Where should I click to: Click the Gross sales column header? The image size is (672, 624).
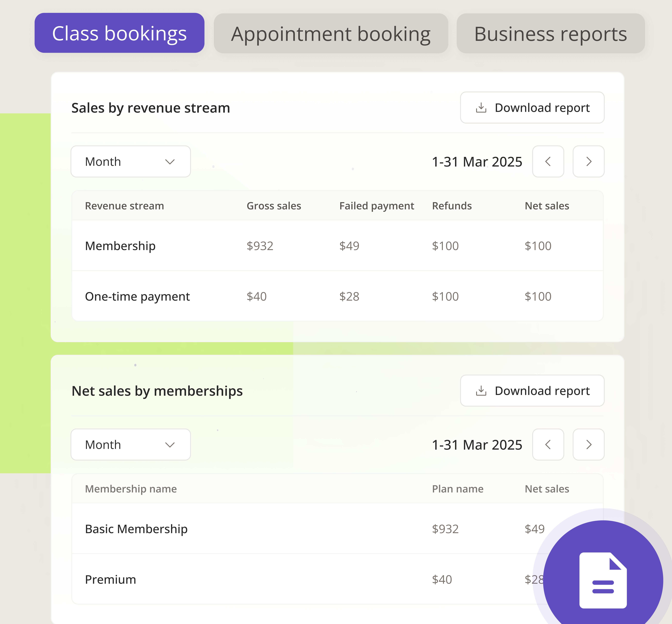click(x=274, y=206)
